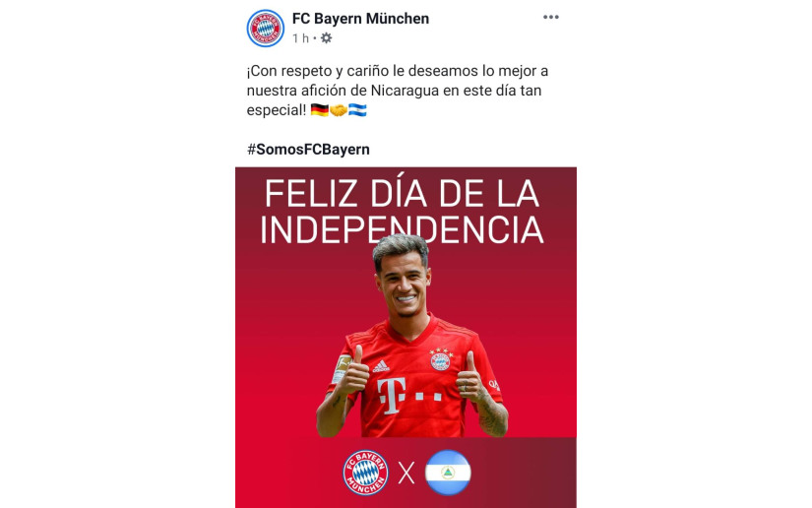Open the '1 h' post timestamp

[300, 38]
